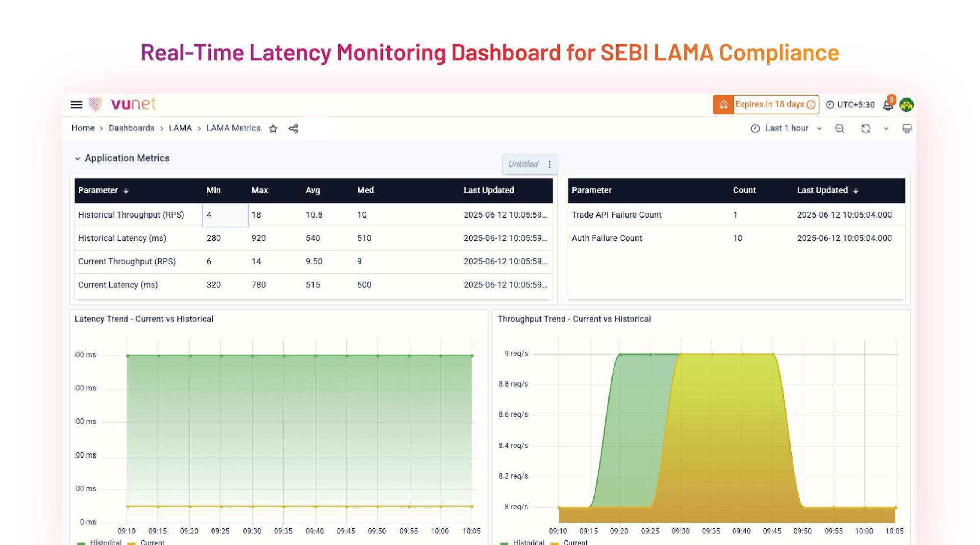Open the Last 1 hour time picker

pos(786,128)
